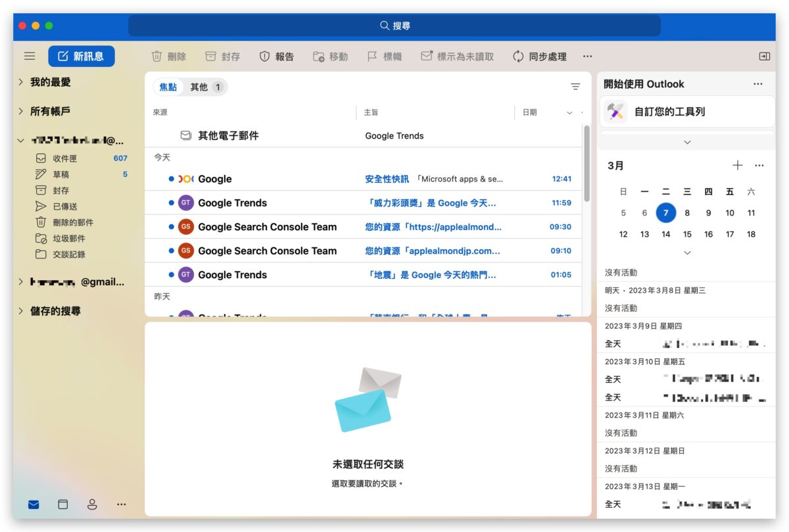789x532 pixels.
Task: Expand 我的最愛 section
Action: point(21,82)
